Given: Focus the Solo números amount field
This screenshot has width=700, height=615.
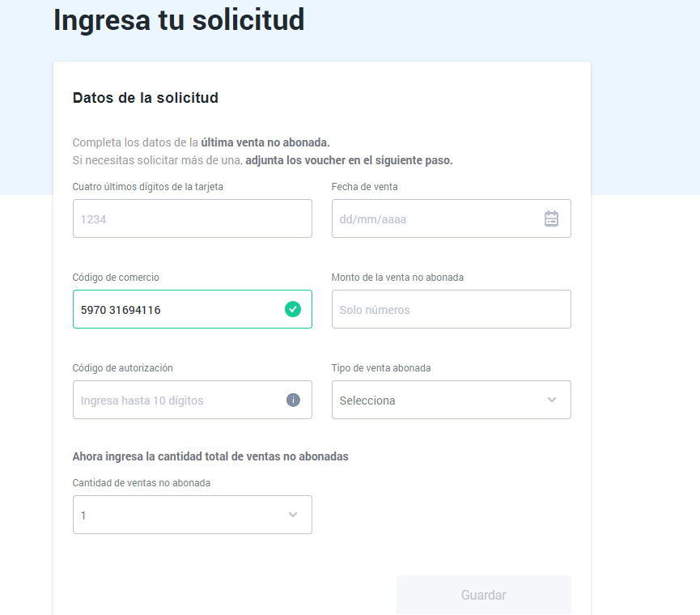Looking at the screenshot, I should pyautogui.click(x=452, y=309).
